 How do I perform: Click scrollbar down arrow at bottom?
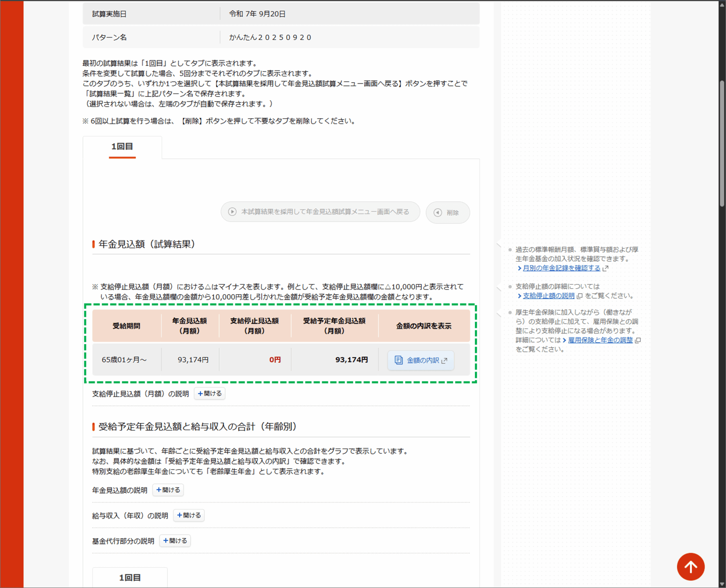(722, 584)
